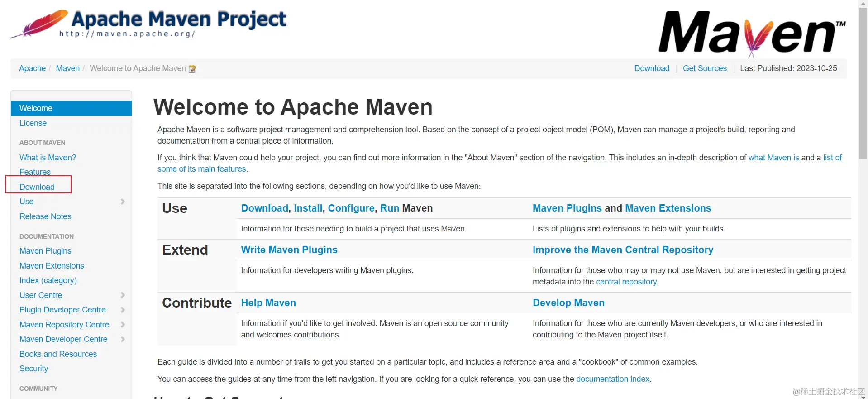The image size is (868, 399).
Task: Select the Welcome sidebar item
Action: click(71, 108)
